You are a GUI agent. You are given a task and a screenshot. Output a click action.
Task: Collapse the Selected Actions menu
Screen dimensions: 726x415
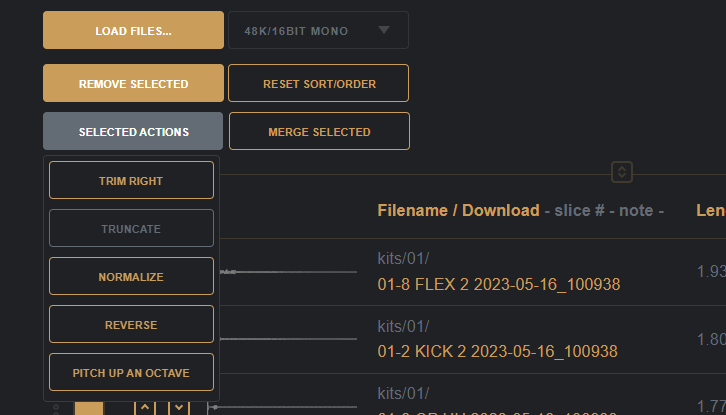pos(133,132)
